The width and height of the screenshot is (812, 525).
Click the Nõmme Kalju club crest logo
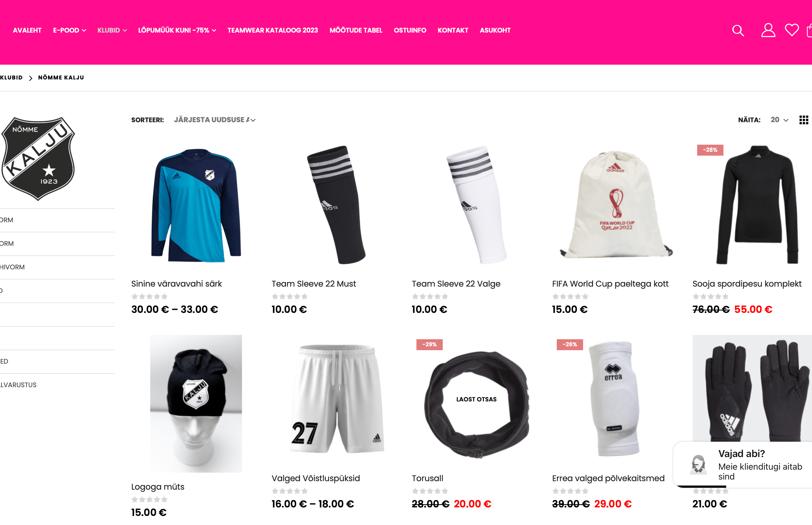pos(38,159)
